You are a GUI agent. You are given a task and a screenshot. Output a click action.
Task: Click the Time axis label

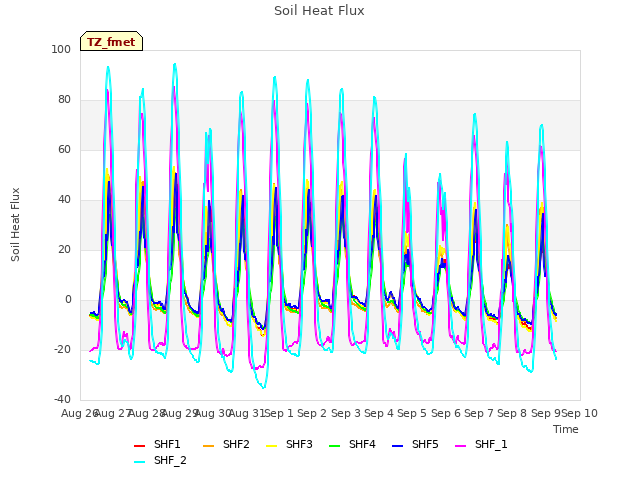tap(566, 429)
